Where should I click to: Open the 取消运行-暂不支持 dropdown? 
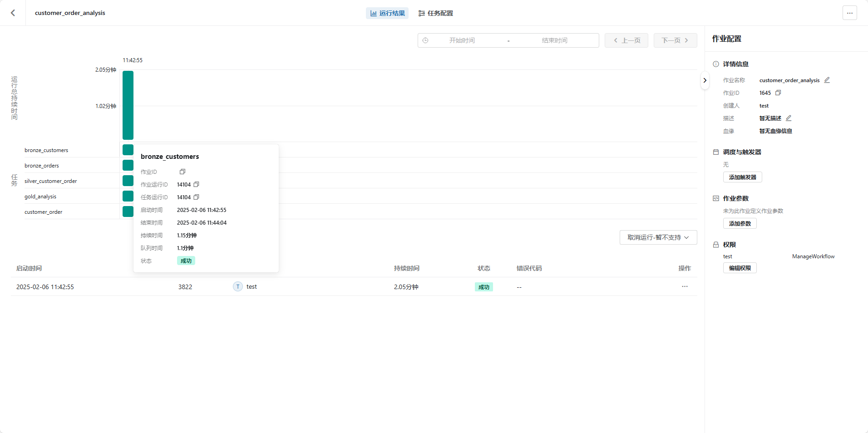658,237
